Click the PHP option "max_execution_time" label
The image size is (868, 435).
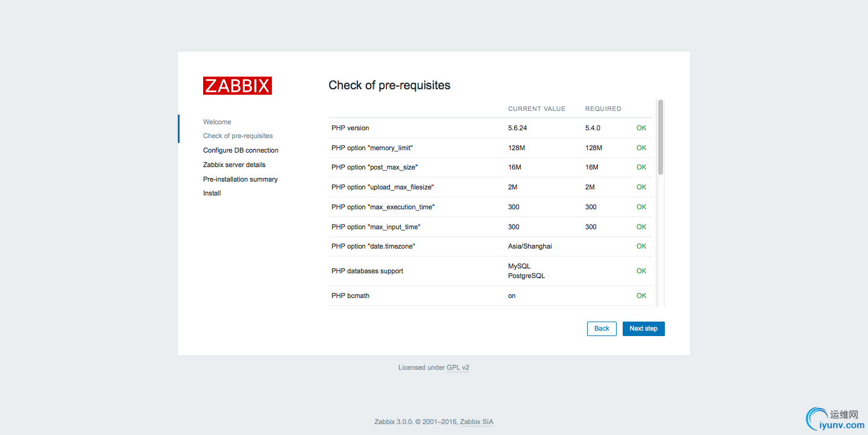383,207
